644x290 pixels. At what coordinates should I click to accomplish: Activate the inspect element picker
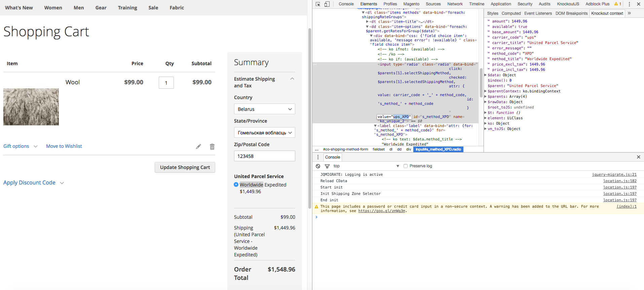pos(318,4)
